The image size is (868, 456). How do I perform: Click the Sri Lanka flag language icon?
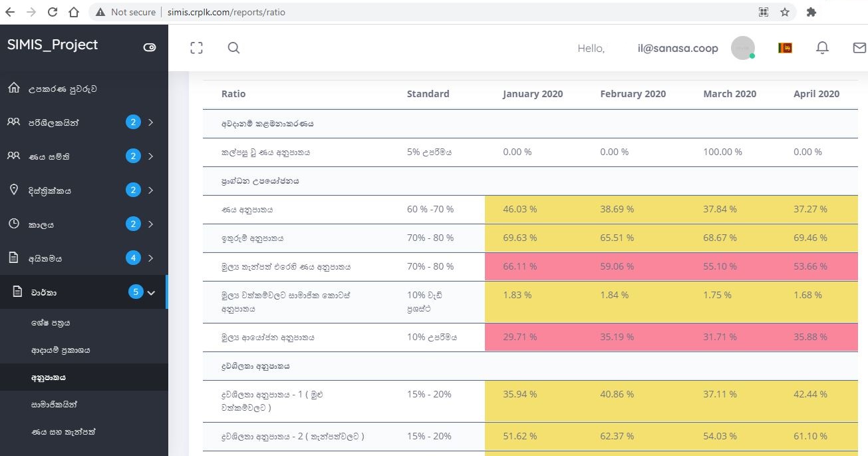tap(785, 48)
